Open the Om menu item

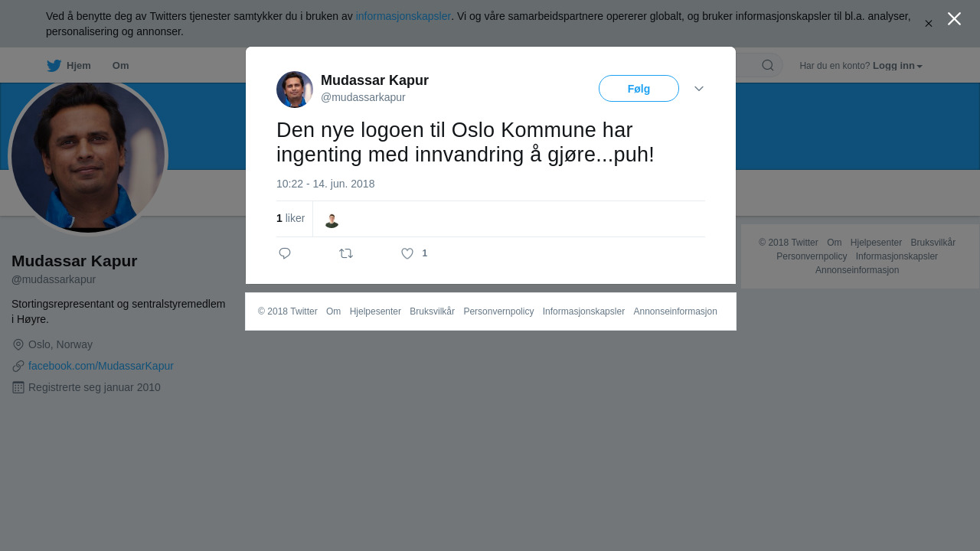pyautogui.click(x=120, y=66)
